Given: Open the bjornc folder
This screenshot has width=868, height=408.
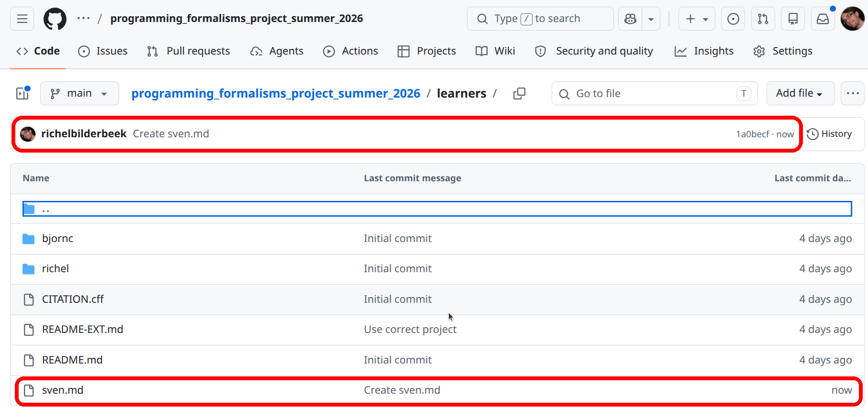Looking at the screenshot, I should (x=57, y=239).
